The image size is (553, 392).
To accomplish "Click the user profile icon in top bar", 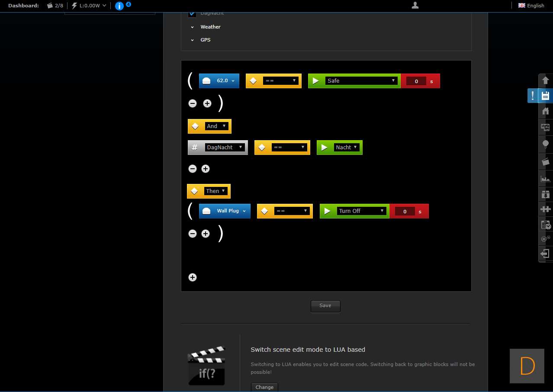I will coord(415,5).
